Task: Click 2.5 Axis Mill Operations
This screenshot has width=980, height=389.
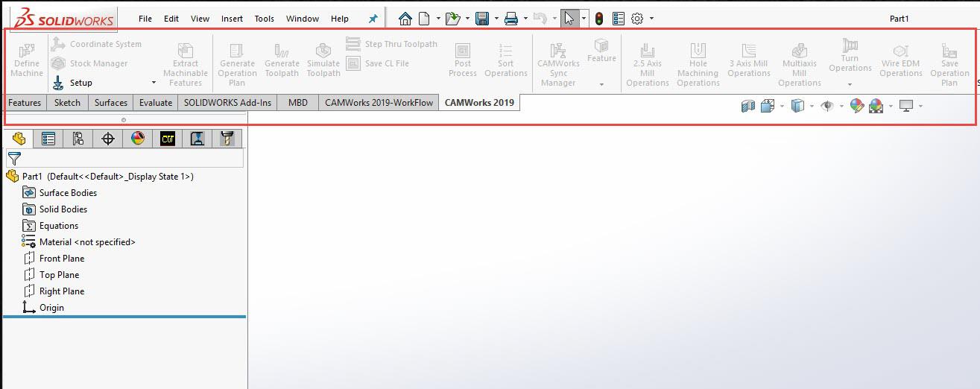Action: tap(648, 64)
